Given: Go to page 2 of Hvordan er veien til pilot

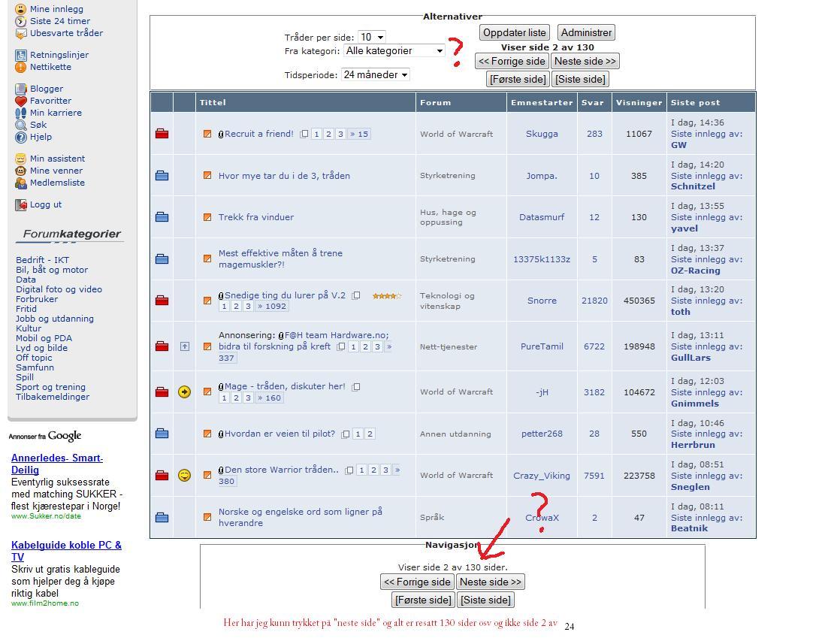Looking at the screenshot, I should point(370,434).
